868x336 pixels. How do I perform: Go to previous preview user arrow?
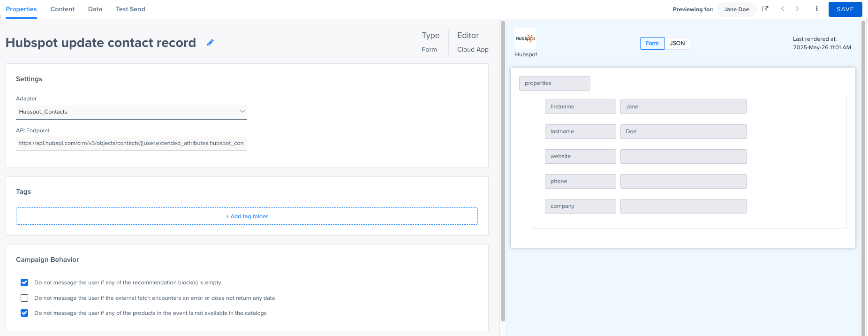[782, 9]
